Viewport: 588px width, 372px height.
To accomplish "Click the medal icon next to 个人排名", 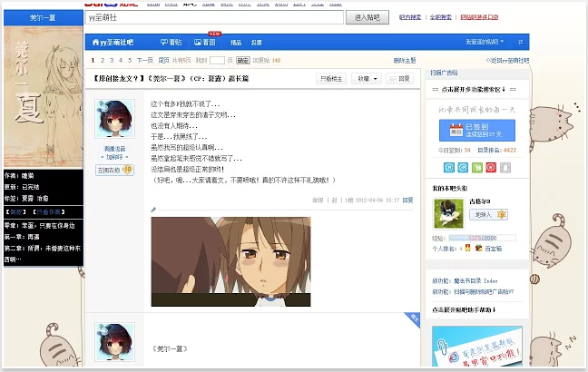I will click(467, 248).
